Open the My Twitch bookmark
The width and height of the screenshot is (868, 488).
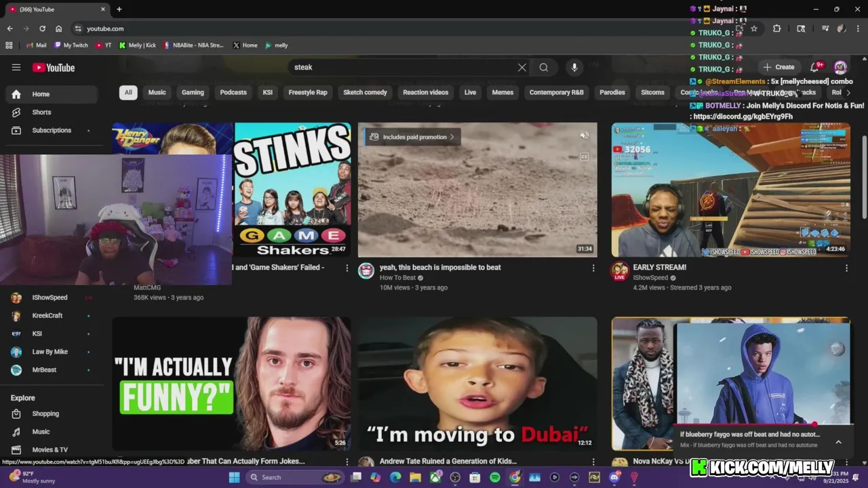(x=71, y=45)
